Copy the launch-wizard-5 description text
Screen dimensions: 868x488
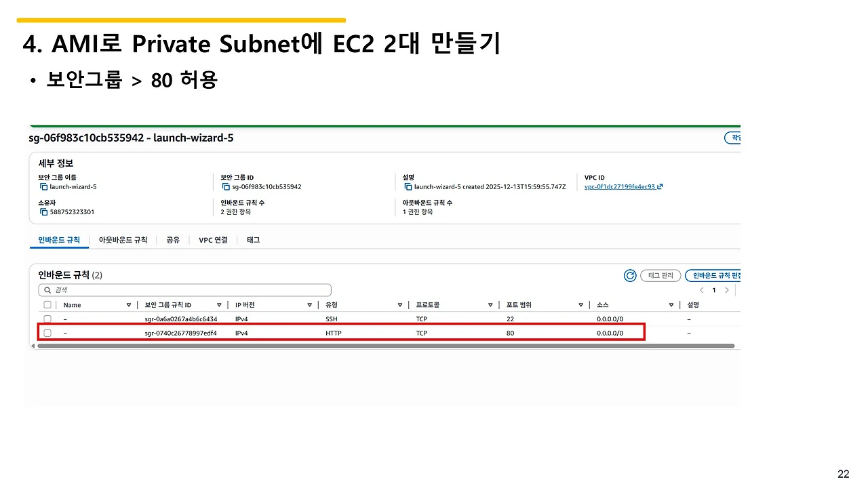point(406,186)
